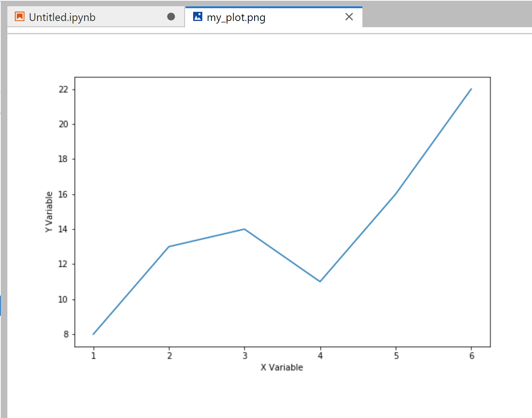Click the line's end point at x equals 6
Viewport: 532px width, 418px height.
(471, 89)
